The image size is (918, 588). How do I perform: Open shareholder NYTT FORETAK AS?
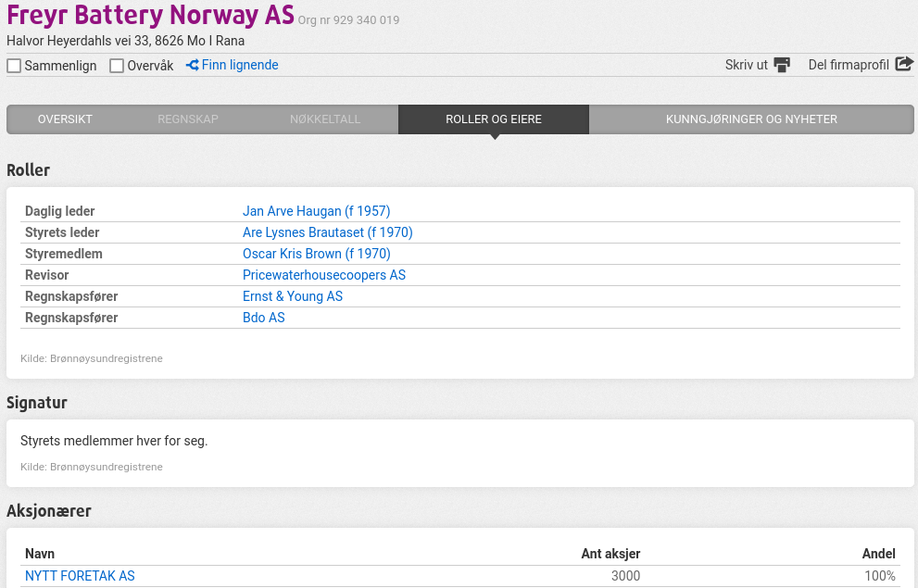tap(80, 576)
